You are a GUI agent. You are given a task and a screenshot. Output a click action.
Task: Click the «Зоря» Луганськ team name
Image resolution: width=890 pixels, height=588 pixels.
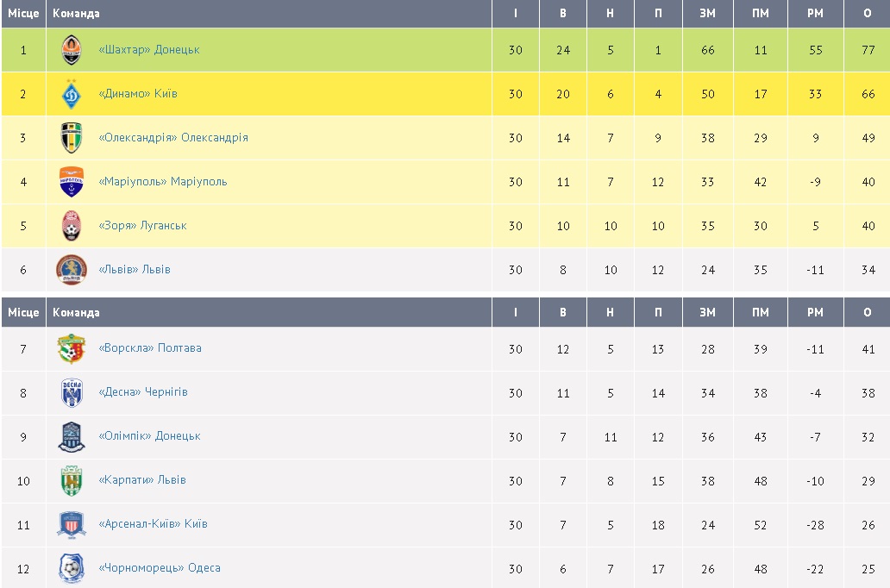pos(142,226)
